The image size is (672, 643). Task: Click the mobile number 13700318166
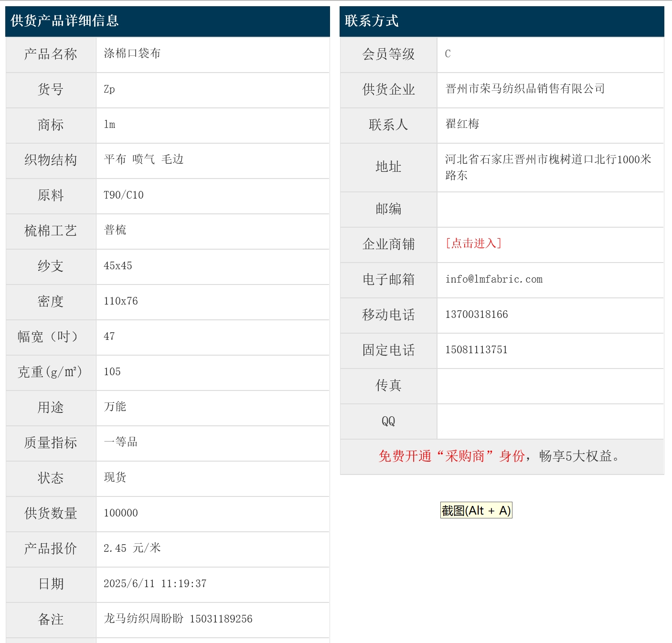(476, 315)
